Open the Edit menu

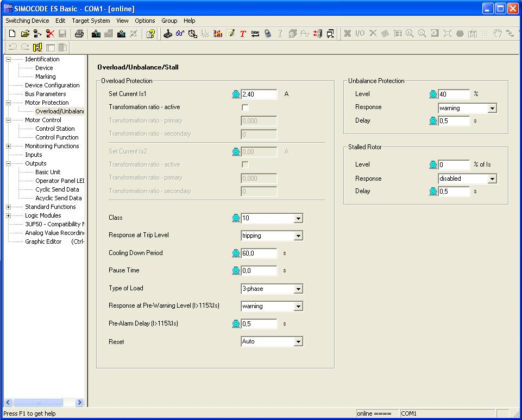60,21
